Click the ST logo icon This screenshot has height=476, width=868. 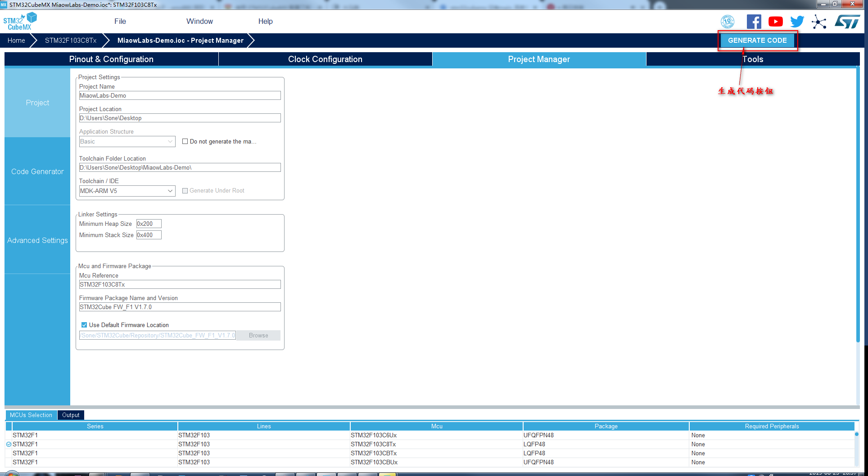pyautogui.click(x=847, y=21)
